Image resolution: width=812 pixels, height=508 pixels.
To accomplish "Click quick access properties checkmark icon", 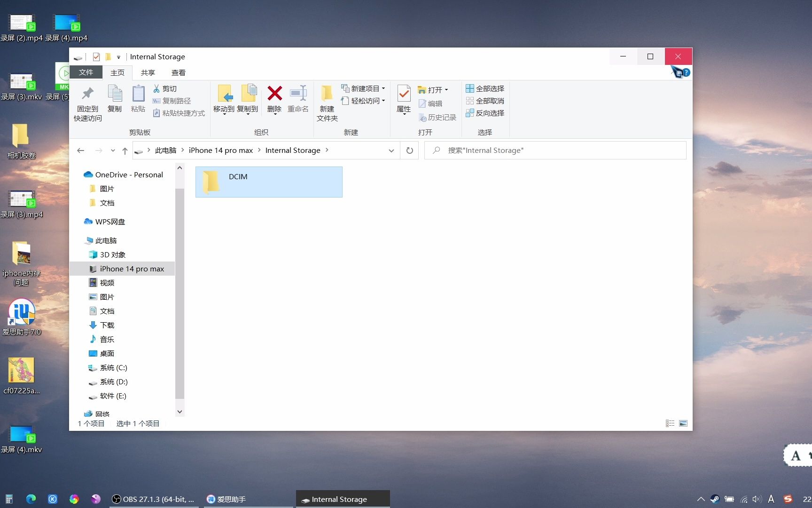I will tap(96, 57).
